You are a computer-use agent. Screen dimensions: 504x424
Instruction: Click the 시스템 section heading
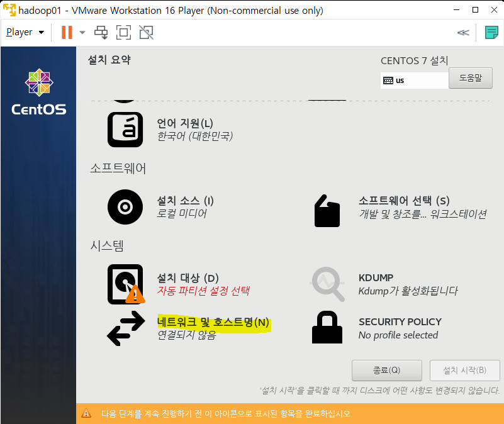(107, 246)
